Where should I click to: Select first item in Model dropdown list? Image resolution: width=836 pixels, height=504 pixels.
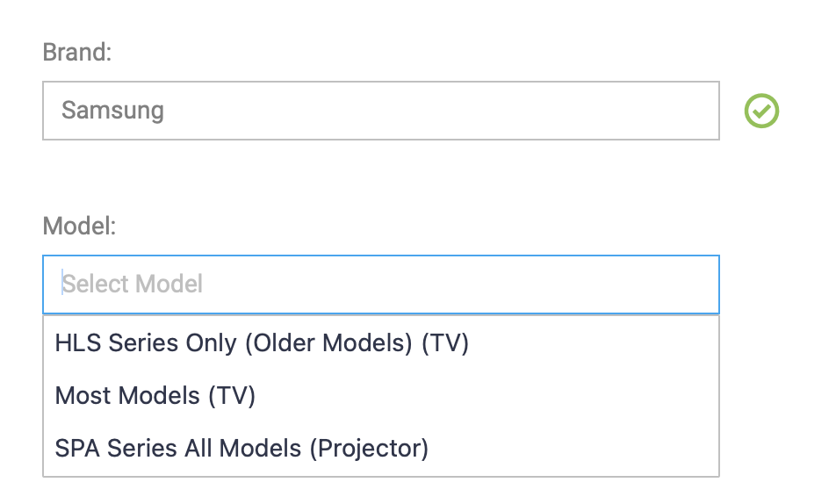click(262, 343)
